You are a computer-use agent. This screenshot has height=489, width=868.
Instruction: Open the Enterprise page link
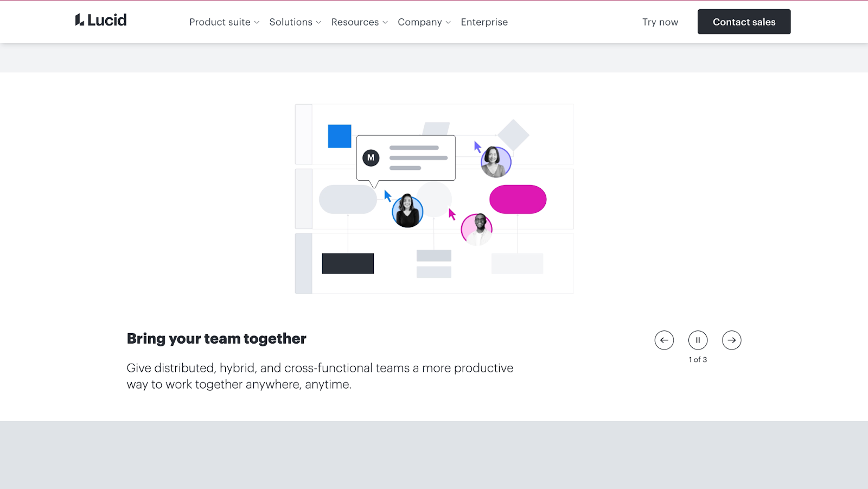[484, 22]
